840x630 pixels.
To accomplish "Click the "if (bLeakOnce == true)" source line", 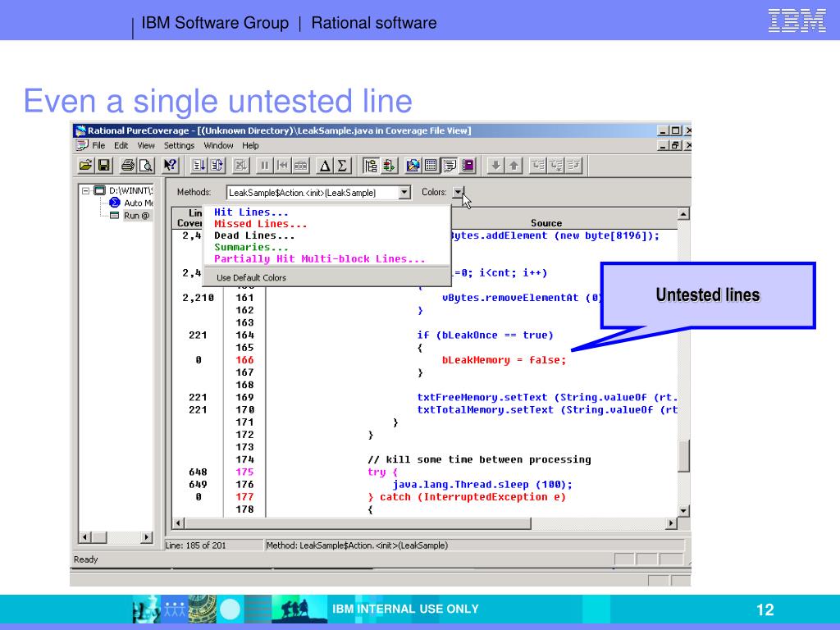I will pyautogui.click(x=485, y=336).
